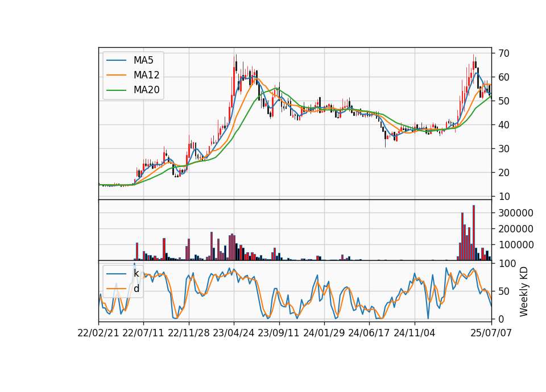The image size is (546, 392).
Task: Click the 70 price axis tick
Action: (x=504, y=53)
